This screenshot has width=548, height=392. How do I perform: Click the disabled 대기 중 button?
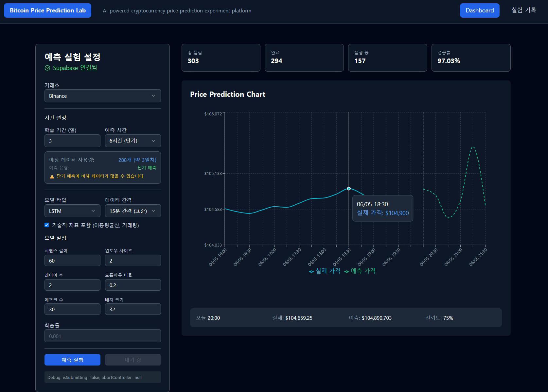[133, 360]
